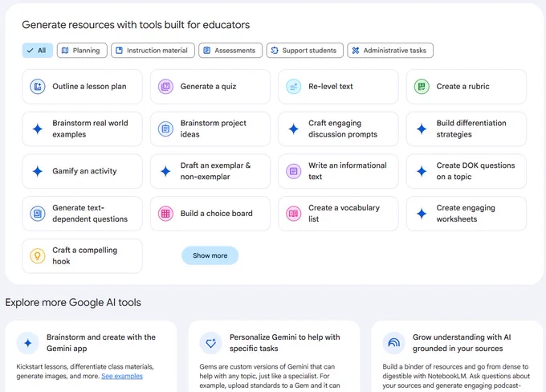Filter by Instruction material
The image size is (546, 392).
(x=153, y=51)
